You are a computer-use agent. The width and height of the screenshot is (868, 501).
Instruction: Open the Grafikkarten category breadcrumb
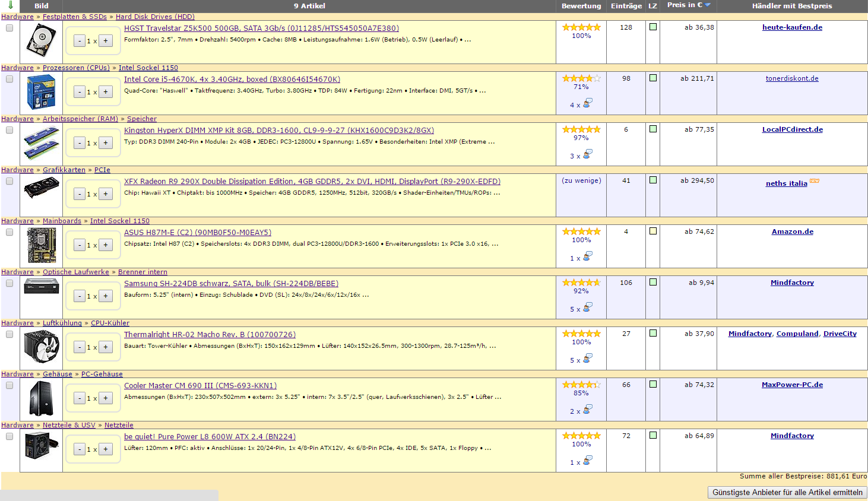point(64,170)
